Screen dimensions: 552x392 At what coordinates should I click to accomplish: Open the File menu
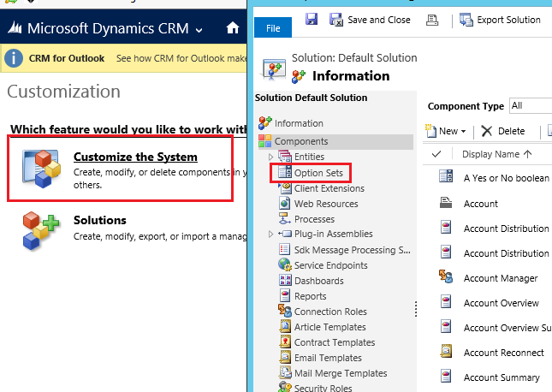pos(274,28)
